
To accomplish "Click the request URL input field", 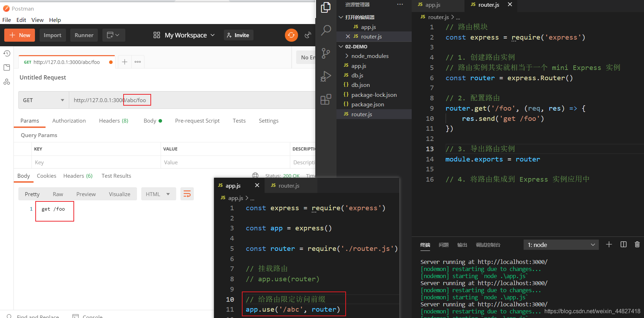I will [x=192, y=100].
